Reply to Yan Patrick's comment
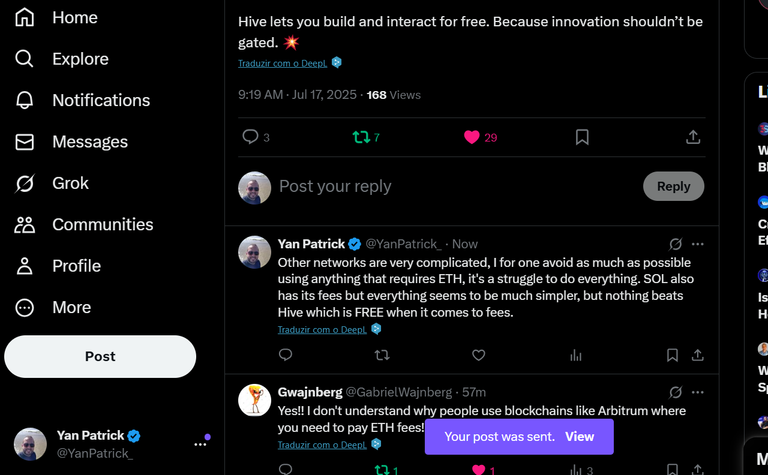The image size is (768, 475). coord(286,355)
